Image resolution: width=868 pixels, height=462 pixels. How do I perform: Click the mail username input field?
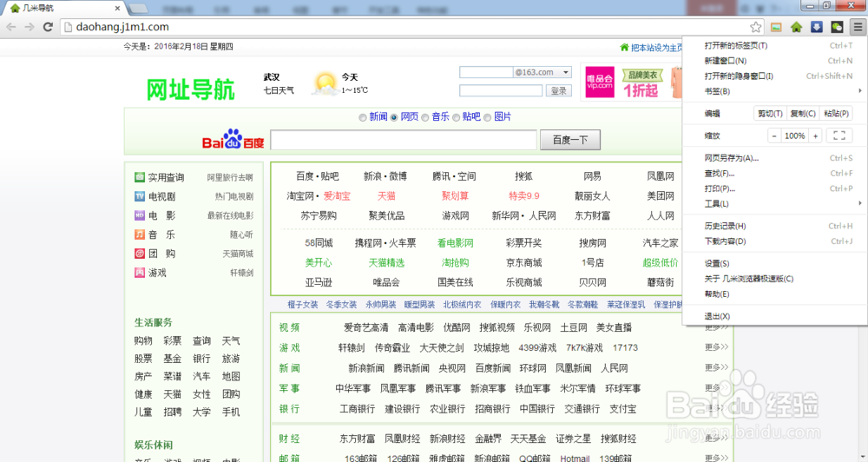(x=486, y=73)
